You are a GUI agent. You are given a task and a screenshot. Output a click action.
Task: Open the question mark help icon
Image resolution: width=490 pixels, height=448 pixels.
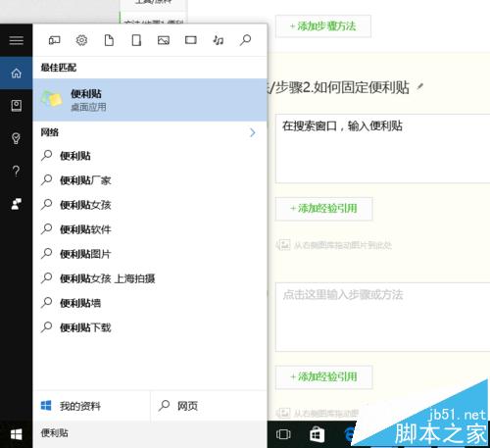16,172
